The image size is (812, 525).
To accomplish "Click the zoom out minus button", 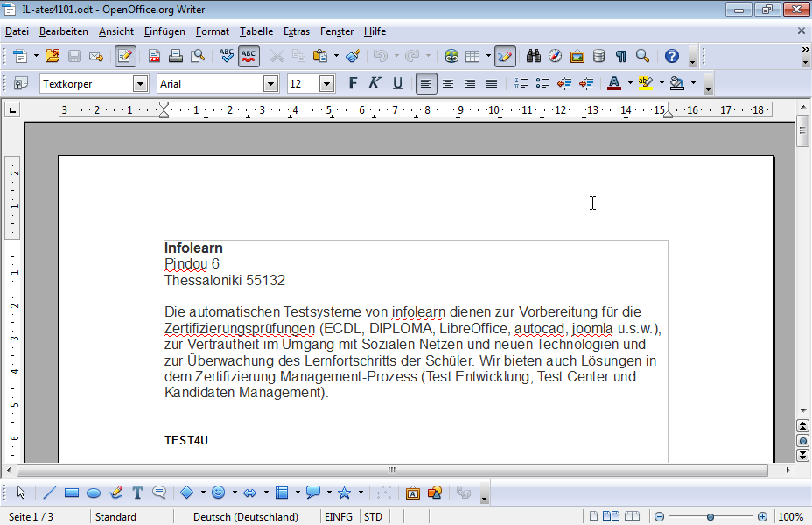I will (659, 517).
